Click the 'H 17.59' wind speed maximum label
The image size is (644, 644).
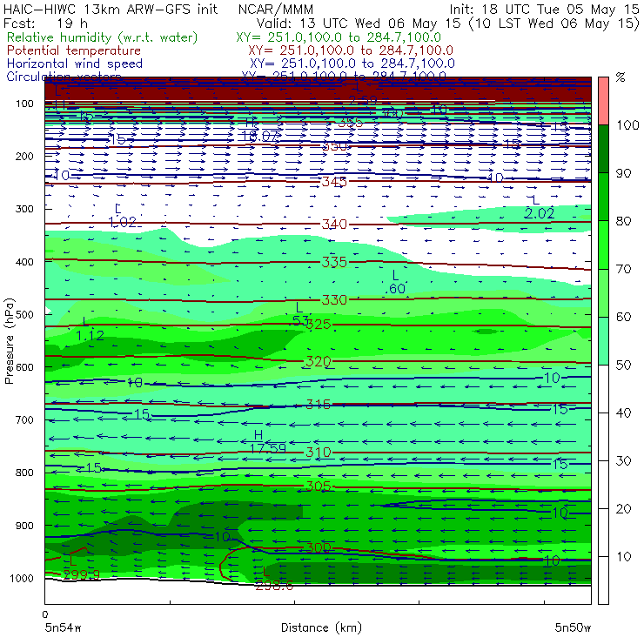click(267, 442)
